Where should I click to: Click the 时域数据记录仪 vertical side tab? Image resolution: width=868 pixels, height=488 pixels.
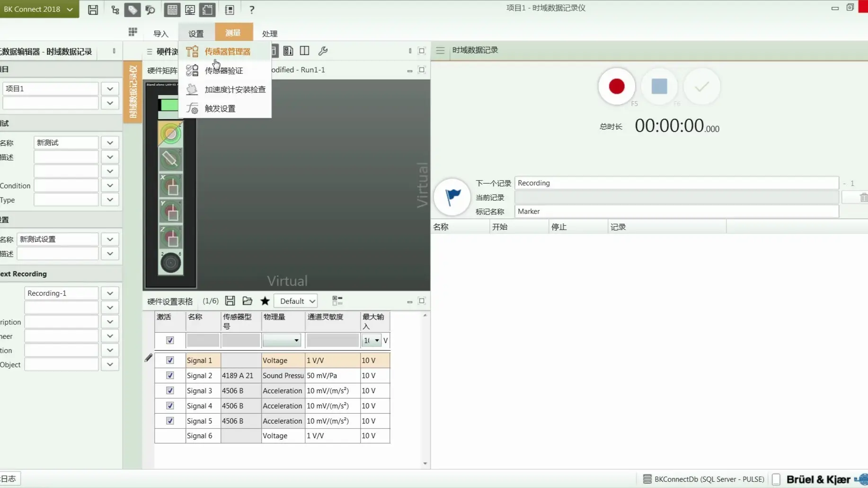[x=133, y=92]
